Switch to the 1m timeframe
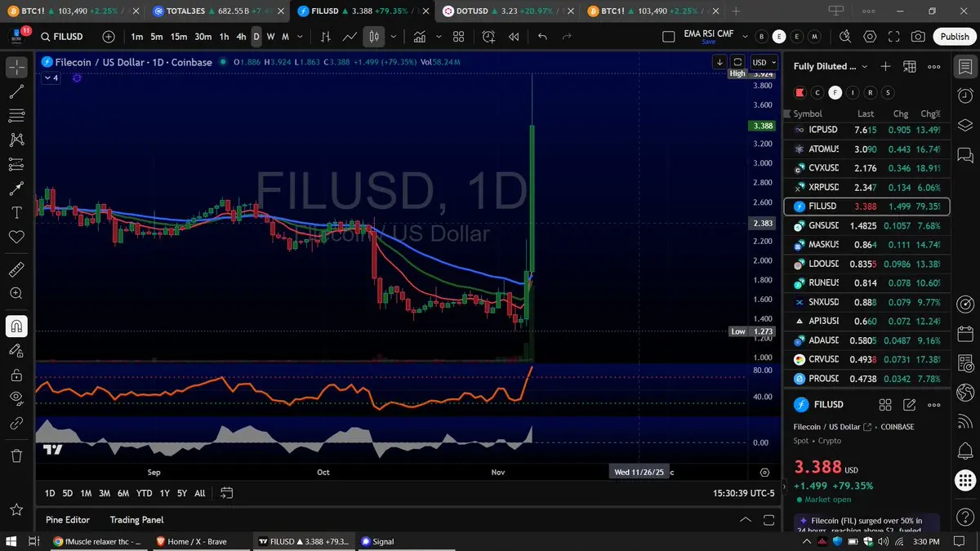The image size is (980, 551). point(136,37)
